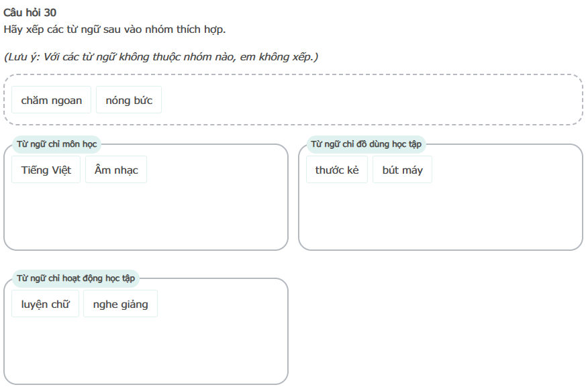Click blank page area right of hoạt động box
Viewport: 588px width, 391px height.
(436, 329)
